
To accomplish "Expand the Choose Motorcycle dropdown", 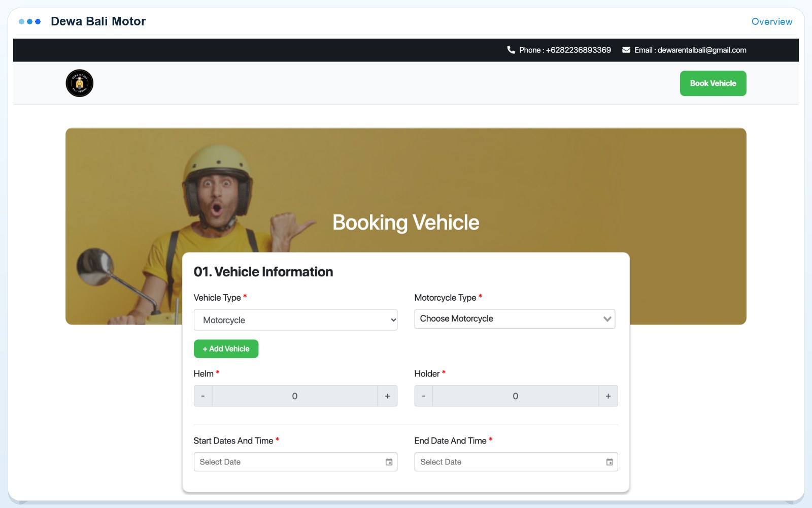I will tap(515, 319).
